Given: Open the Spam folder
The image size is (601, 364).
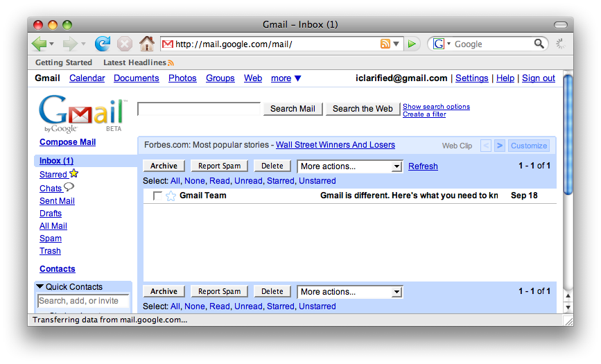Looking at the screenshot, I should point(51,239).
